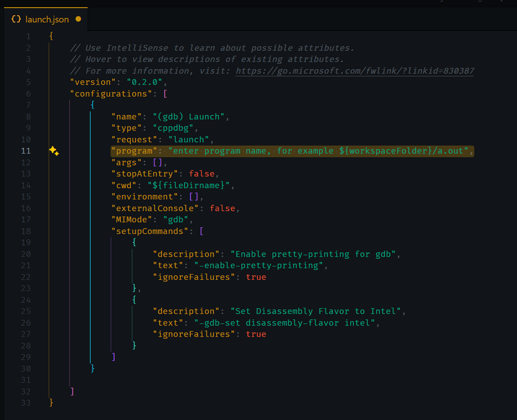Click line number 11 in the gutter
This screenshot has width=517, height=420.
[x=26, y=151]
